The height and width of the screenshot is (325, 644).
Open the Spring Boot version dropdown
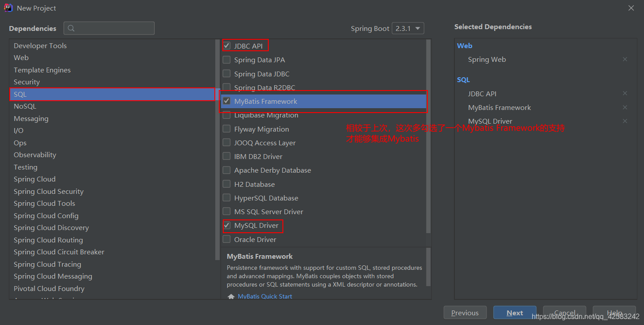(x=408, y=28)
